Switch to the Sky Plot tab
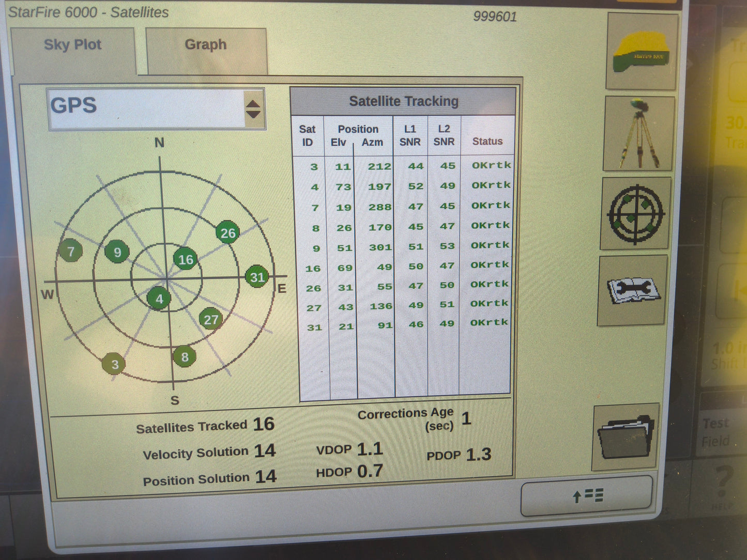 coord(72,45)
